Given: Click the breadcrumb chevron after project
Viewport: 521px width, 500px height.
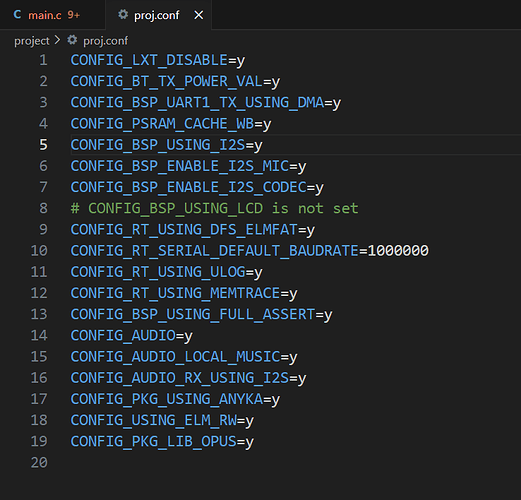Looking at the screenshot, I should [58, 40].
